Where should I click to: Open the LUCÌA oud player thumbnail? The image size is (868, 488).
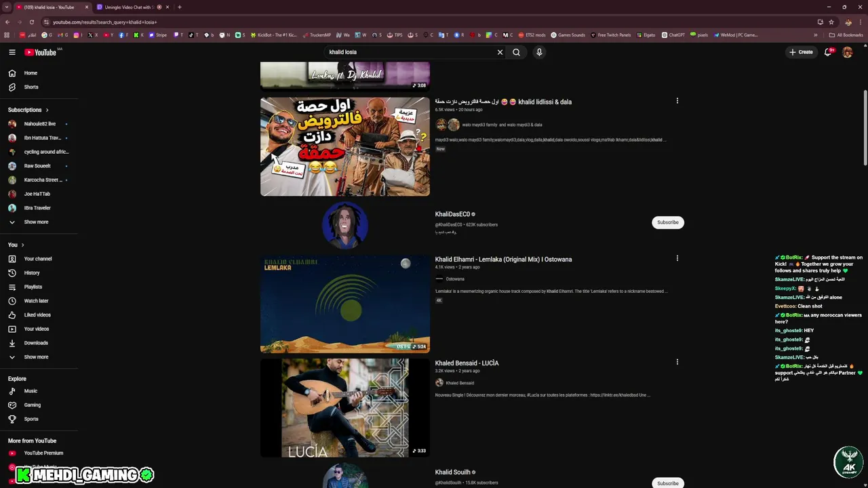point(345,408)
